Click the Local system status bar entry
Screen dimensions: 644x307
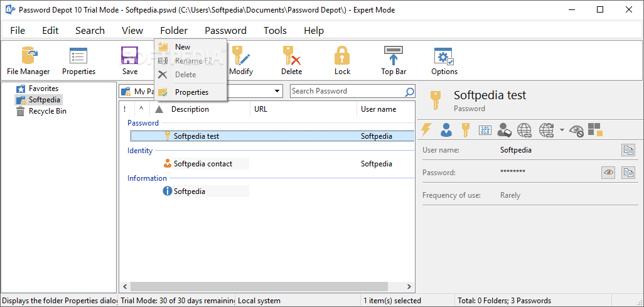pyautogui.click(x=259, y=301)
